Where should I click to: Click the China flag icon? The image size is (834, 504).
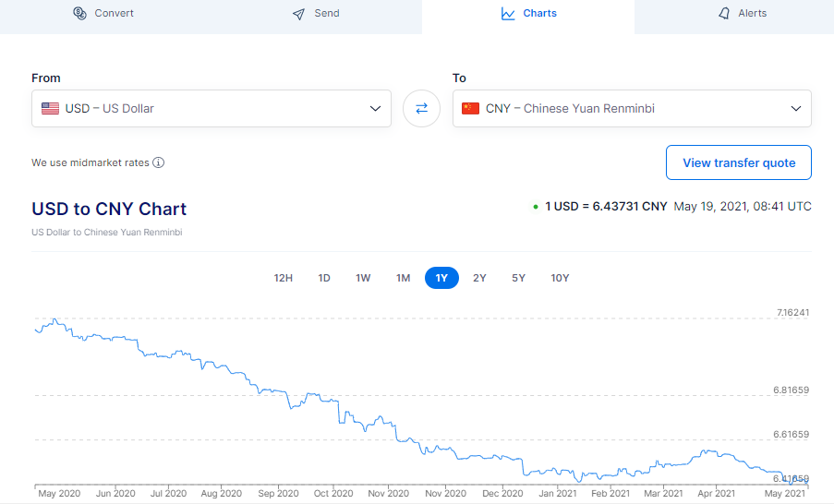click(470, 108)
